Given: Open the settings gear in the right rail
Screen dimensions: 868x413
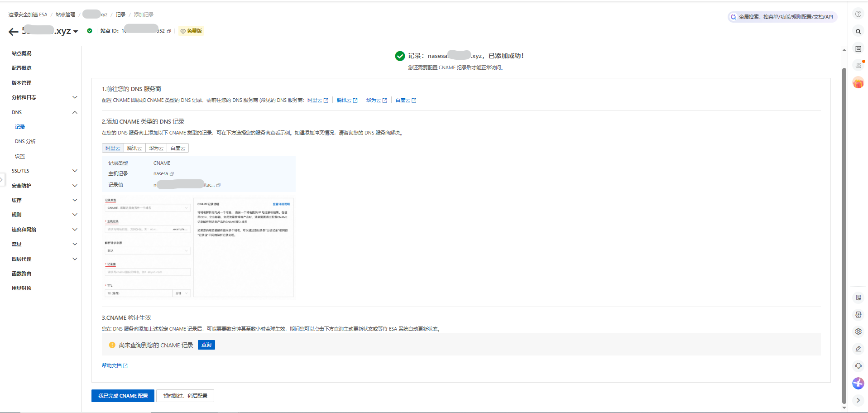Looking at the screenshot, I should 858,331.
